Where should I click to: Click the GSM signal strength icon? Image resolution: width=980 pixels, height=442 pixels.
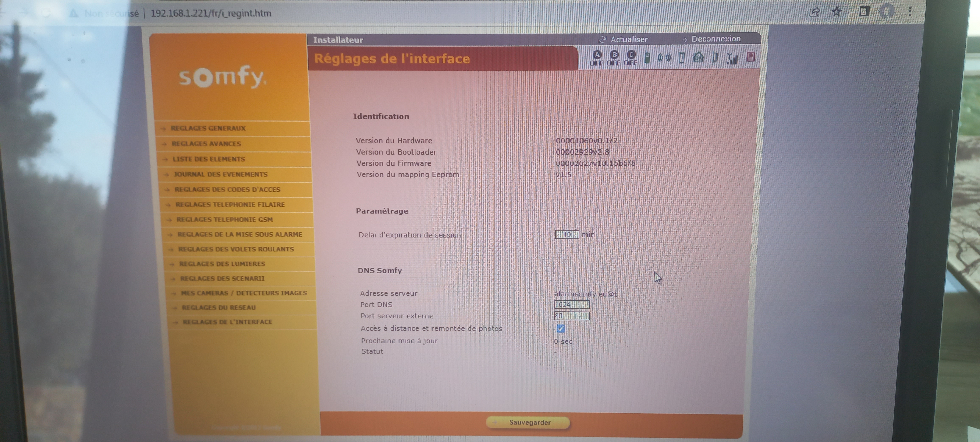[x=732, y=58]
